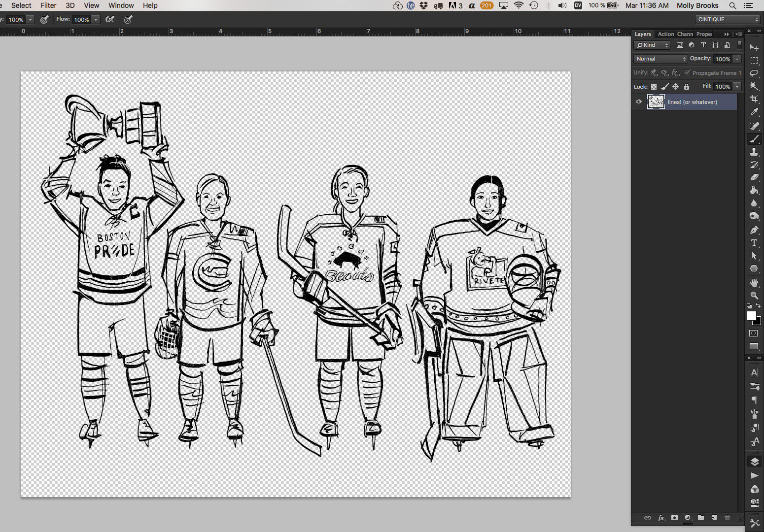Turn layer filtering on or off

coord(739,45)
